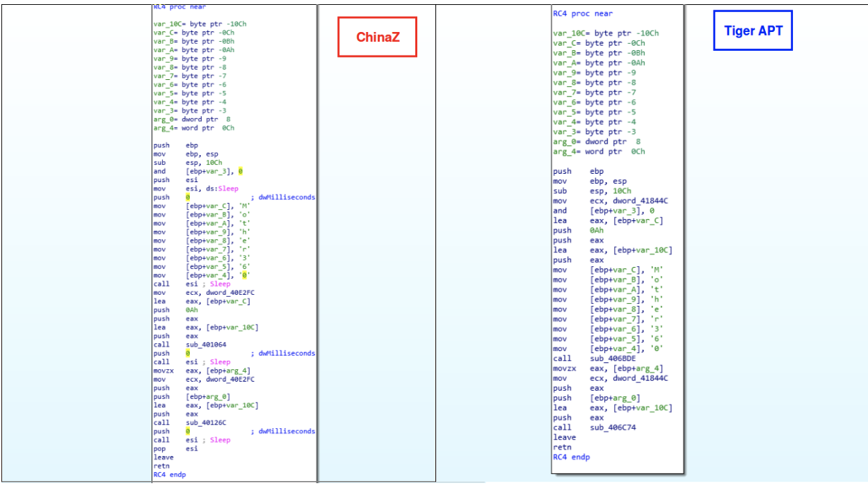Click the 'M' character constant in Tiger APT code
The height and width of the screenshot is (488, 868).
coord(657,270)
